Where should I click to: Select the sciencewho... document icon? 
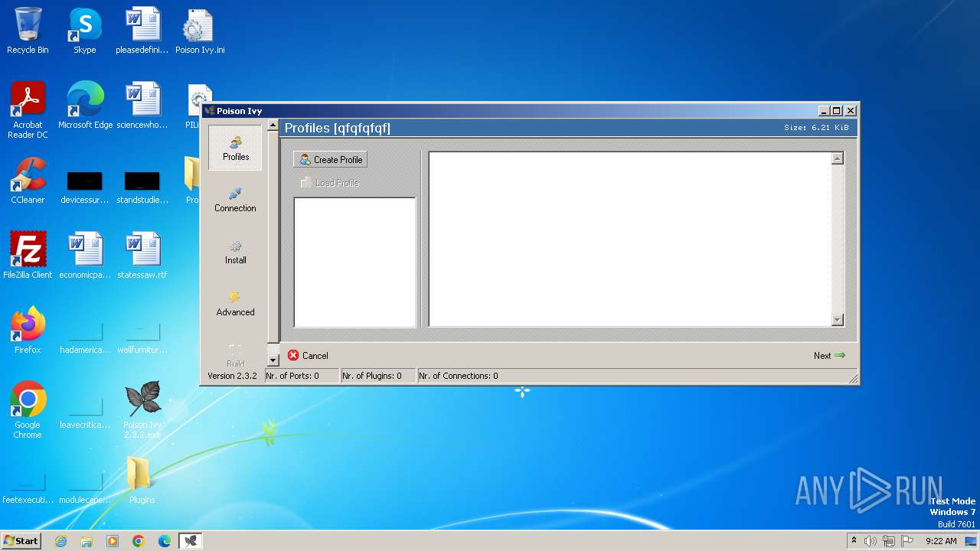(142, 106)
